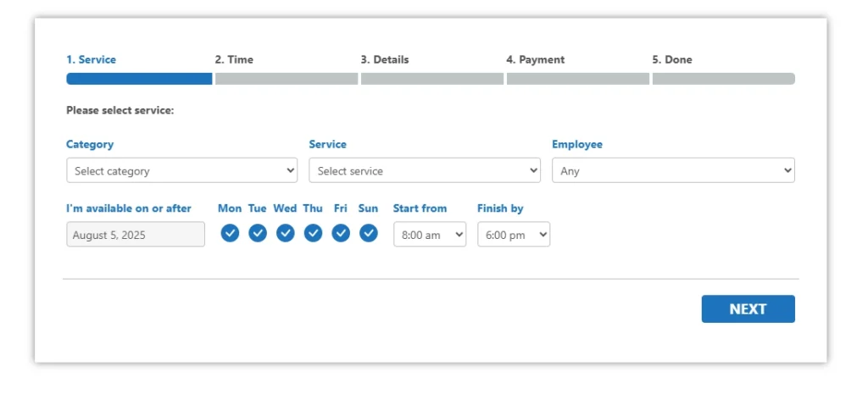The height and width of the screenshot is (394, 868).
Task: Select the 5. Done step label
Action: 672,60
